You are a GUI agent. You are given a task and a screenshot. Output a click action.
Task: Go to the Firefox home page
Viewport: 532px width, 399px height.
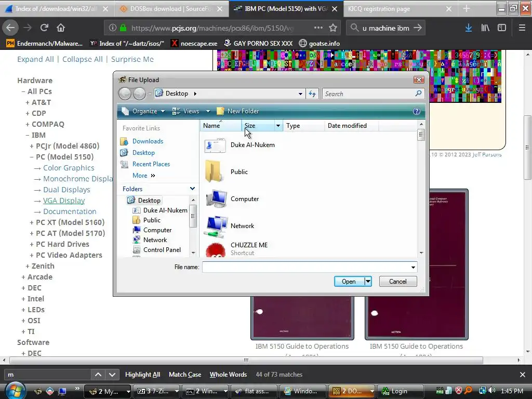click(61, 28)
